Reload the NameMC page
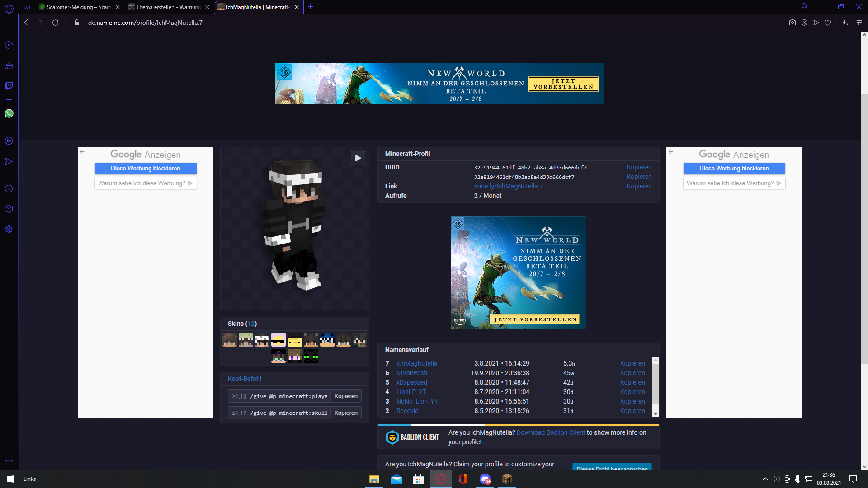Image resolution: width=868 pixels, height=488 pixels. 55,23
